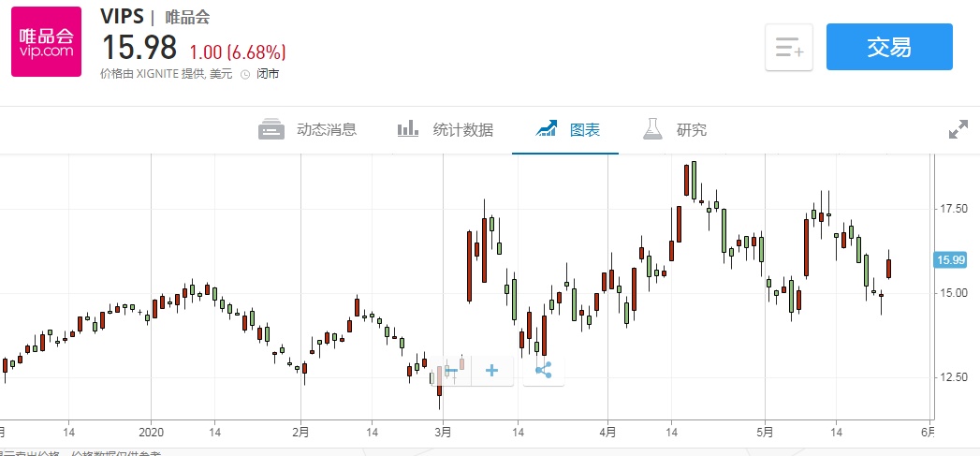Go to the 研究 tab

pos(692,130)
